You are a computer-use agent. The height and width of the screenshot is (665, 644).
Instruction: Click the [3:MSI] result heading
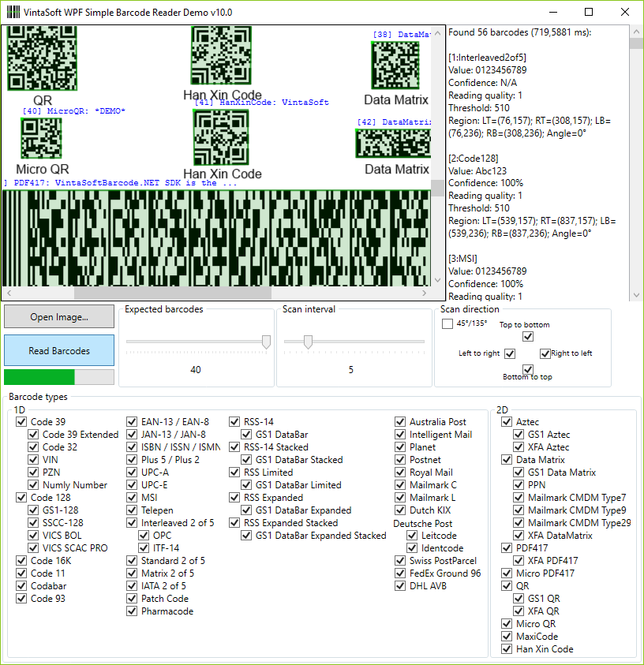[x=462, y=258]
